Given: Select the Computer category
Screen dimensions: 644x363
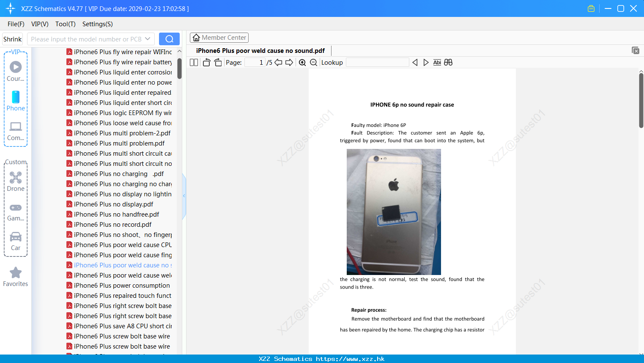Looking at the screenshot, I should tap(16, 131).
